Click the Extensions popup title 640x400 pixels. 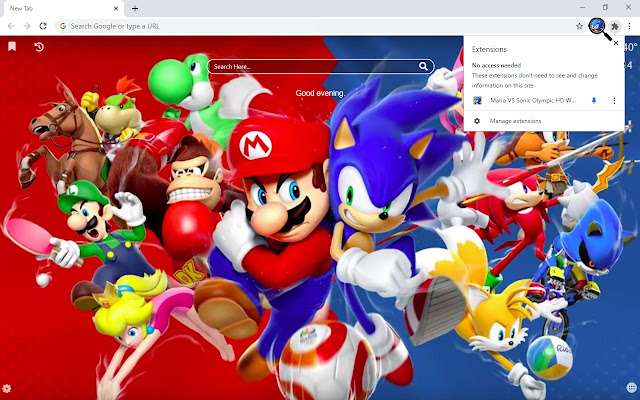pos(489,49)
